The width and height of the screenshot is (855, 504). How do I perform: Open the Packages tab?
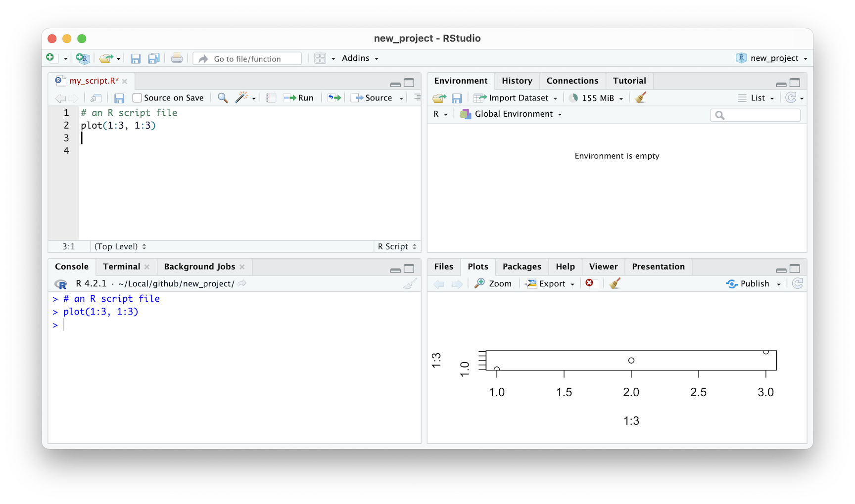coord(522,267)
